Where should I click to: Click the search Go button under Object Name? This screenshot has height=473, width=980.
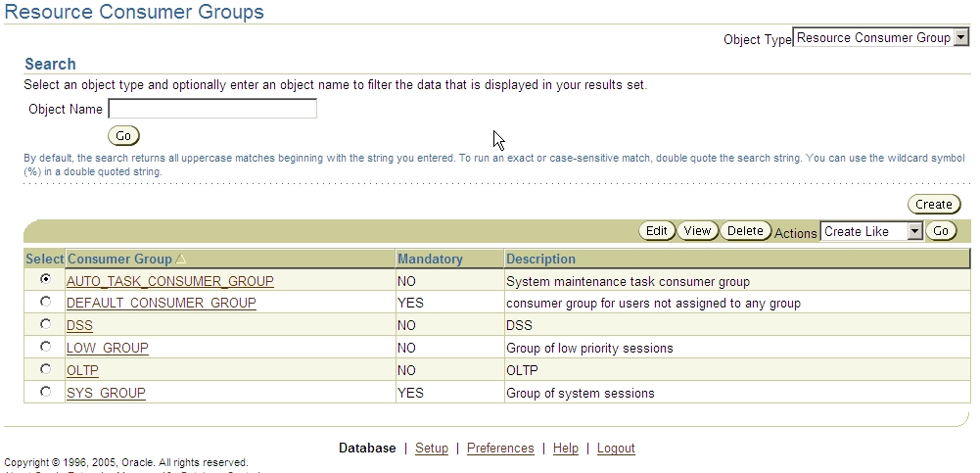(x=123, y=135)
